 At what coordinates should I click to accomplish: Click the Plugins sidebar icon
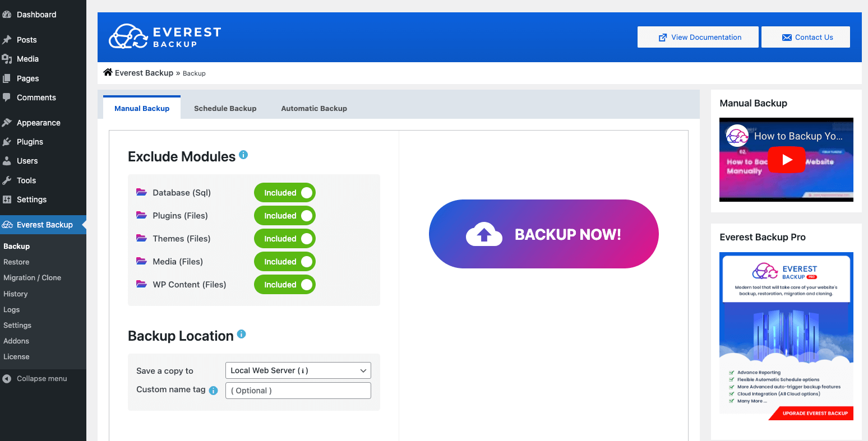8,142
